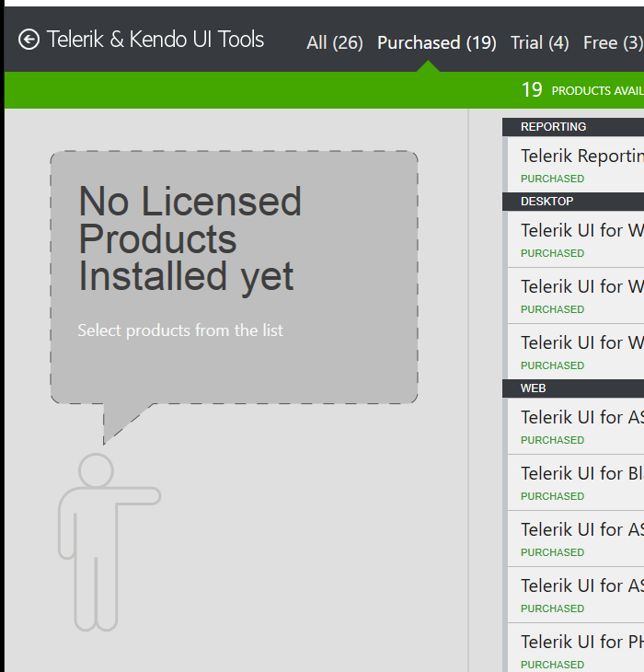This screenshot has width=644, height=672.
Task: Click the "Telerik & Kendo UI Tools" title
Action: click(x=155, y=40)
